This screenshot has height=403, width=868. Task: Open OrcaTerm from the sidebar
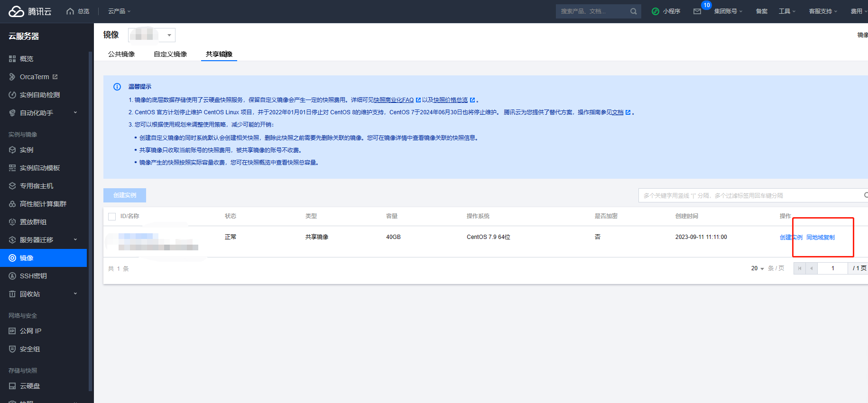[x=34, y=77]
